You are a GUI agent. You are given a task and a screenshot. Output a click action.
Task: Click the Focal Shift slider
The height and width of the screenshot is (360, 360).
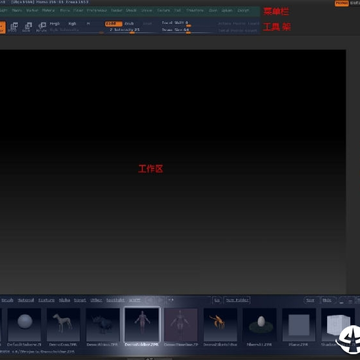pos(176,23)
